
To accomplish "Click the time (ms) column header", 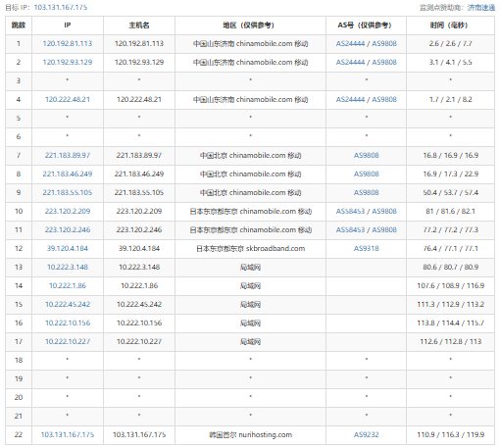I will pos(450,25).
